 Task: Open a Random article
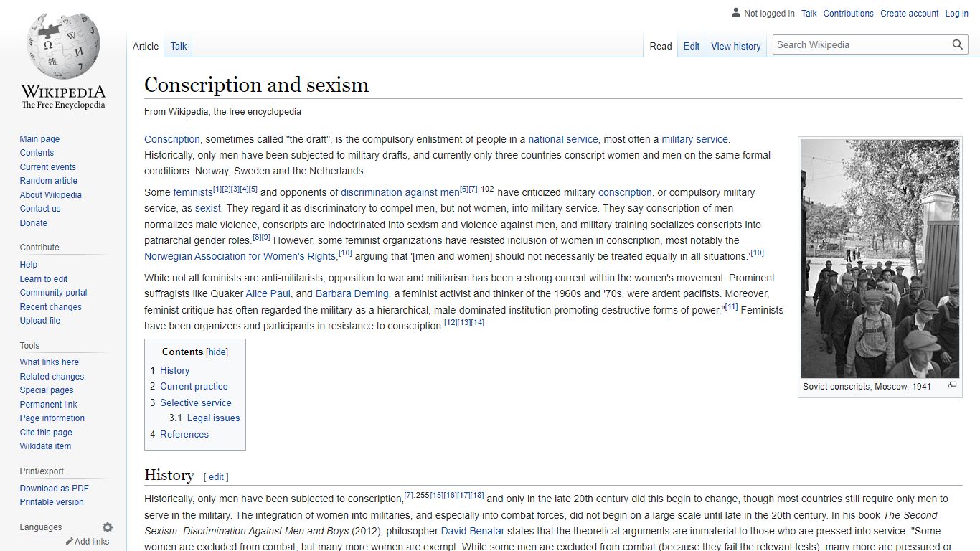48,181
